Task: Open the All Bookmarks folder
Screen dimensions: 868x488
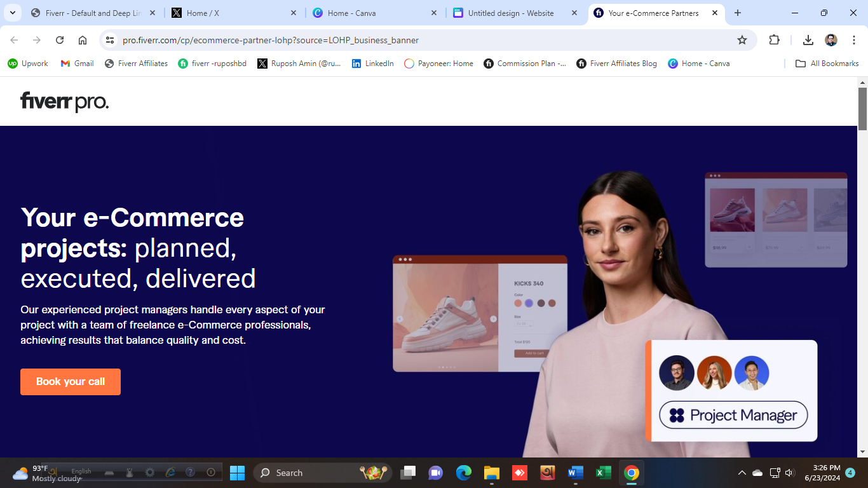Action: click(827, 64)
